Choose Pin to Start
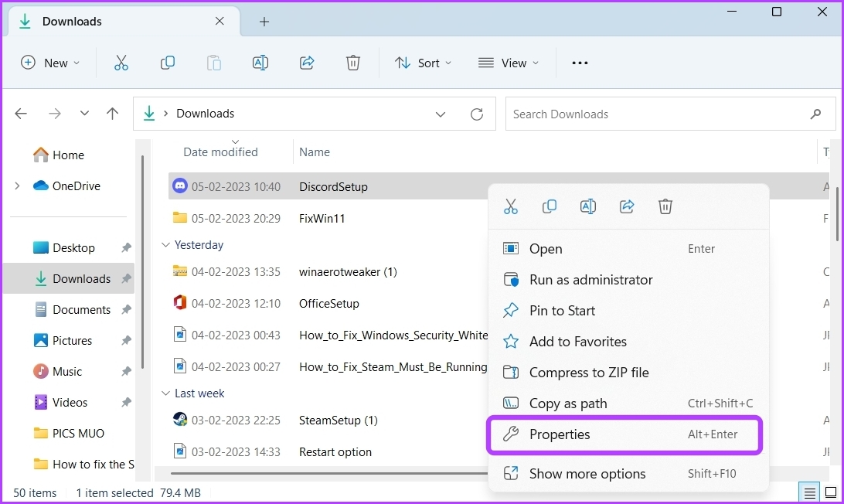Image resolution: width=844 pixels, height=504 pixels. (x=628, y=311)
